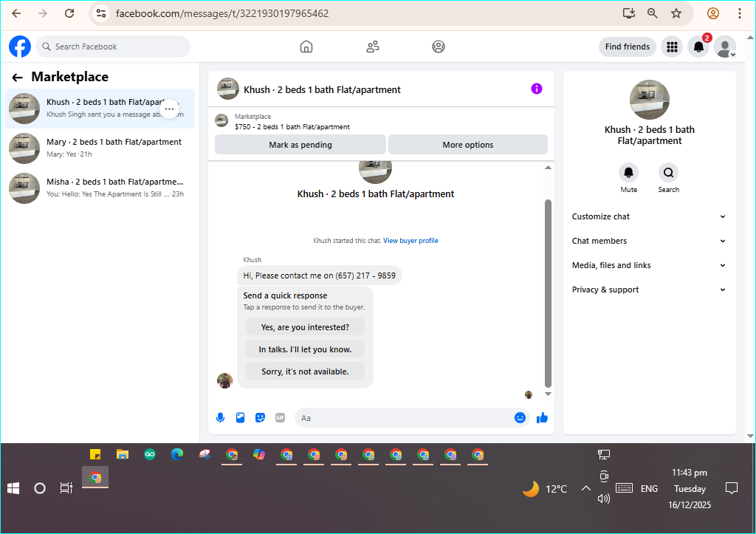Expand Media, files and links section
The width and height of the screenshot is (756, 534).
click(649, 265)
